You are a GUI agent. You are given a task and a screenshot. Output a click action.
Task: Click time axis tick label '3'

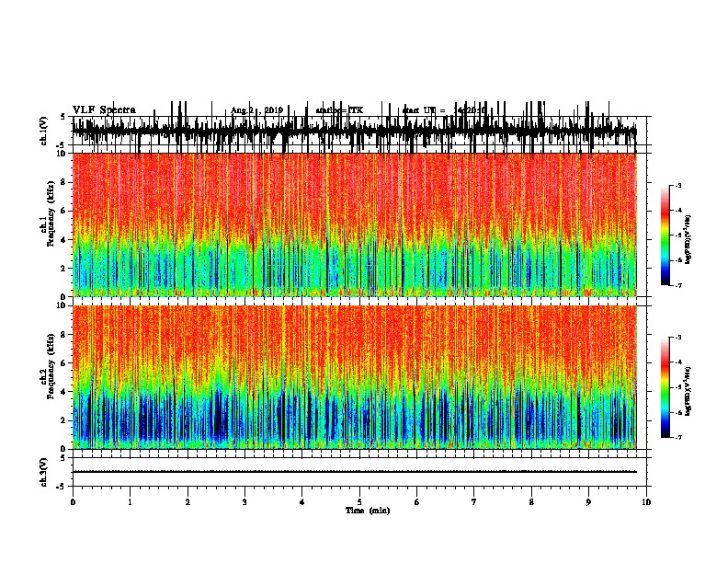pos(245,501)
